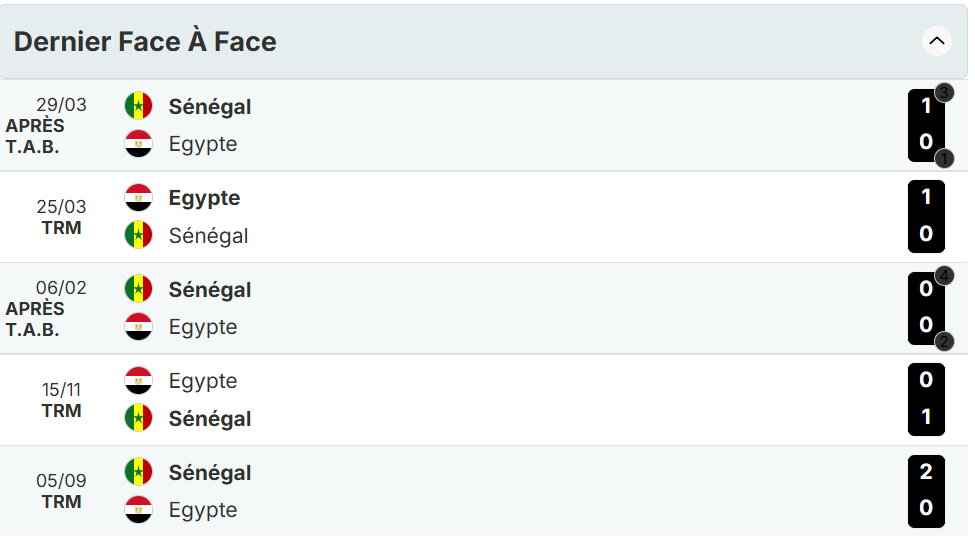Click Sénégal flag in 25/03 match
The width and height of the screenshot is (975, 541).
pyautogui.click(x=138, y=236)
